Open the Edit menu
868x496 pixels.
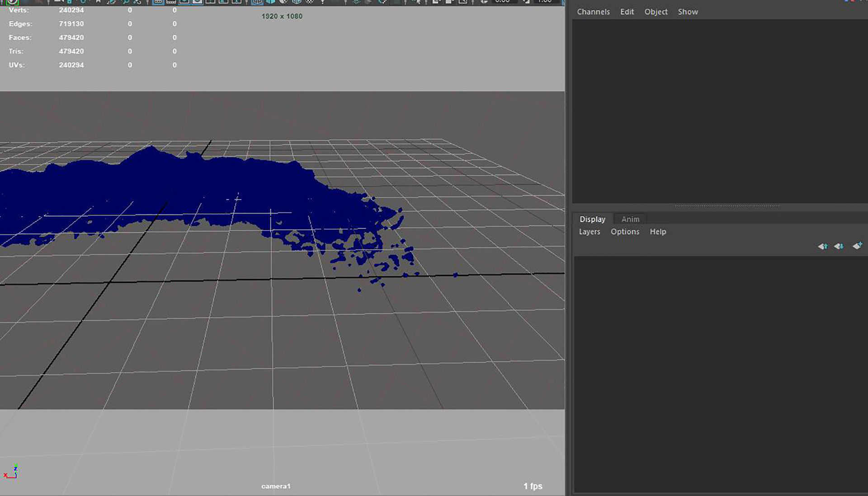627,12
